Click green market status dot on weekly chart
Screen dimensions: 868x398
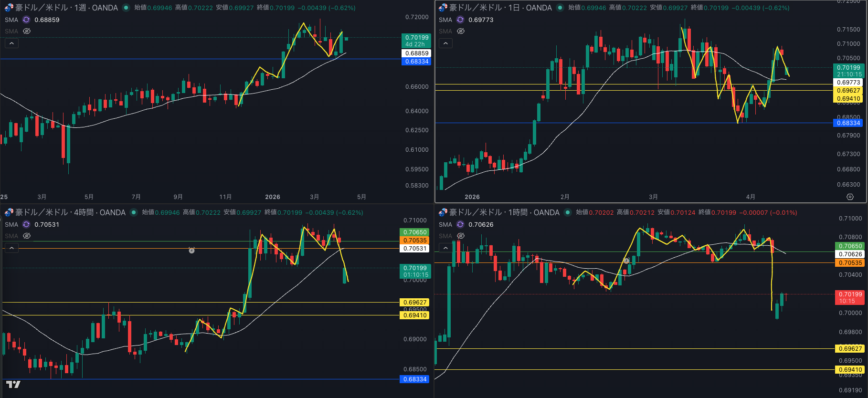click(126, 8)
